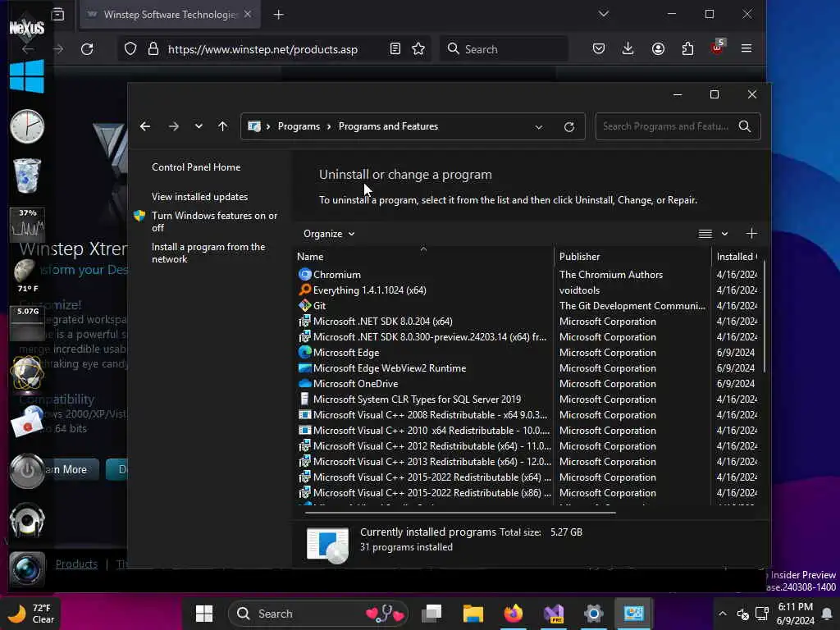Open Turn Windows features on or off
Screen dimensions: 840x630
[214, 221]
